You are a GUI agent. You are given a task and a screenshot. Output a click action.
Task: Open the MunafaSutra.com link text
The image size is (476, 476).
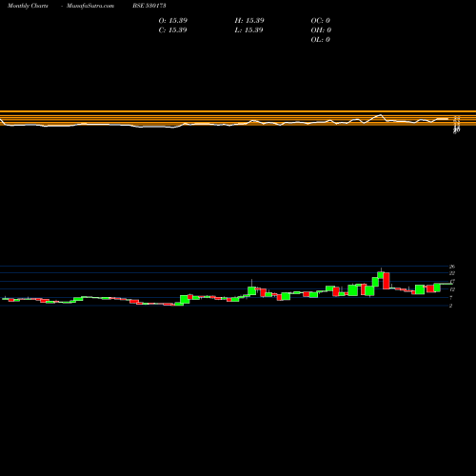tap(90, 6)
